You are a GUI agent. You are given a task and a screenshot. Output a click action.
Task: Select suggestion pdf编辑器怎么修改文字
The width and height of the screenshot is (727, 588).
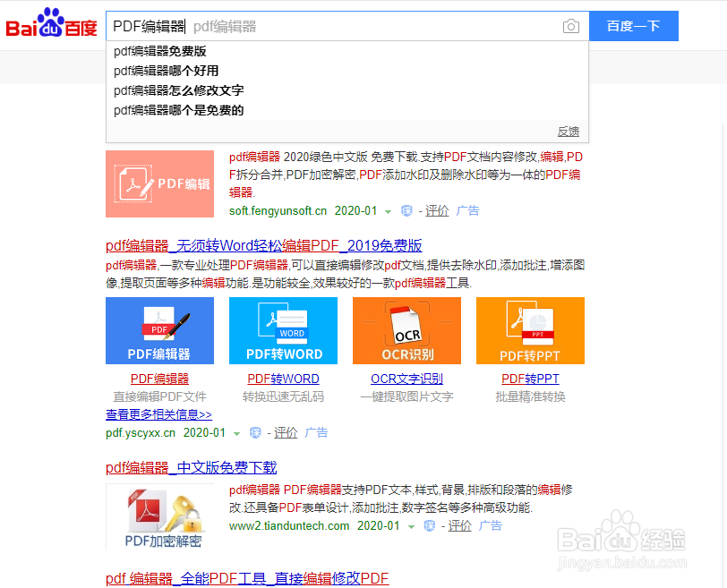tap(347, 90)
